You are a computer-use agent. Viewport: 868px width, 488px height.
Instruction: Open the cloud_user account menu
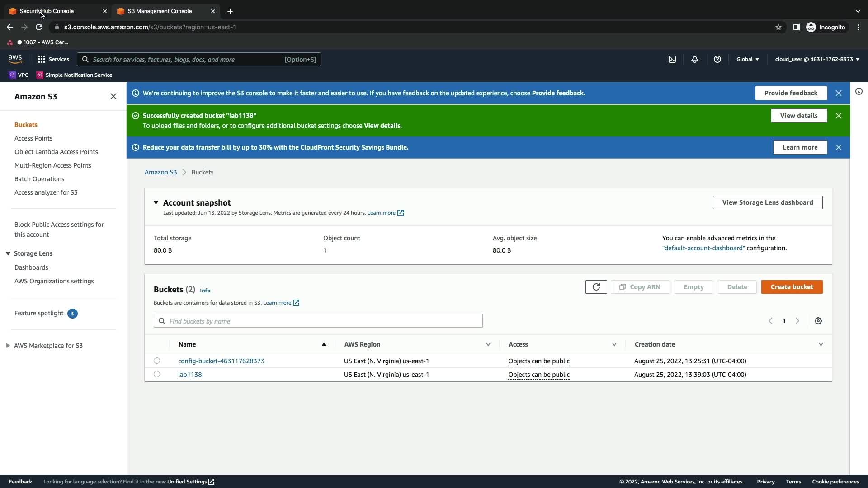point(817,59)
